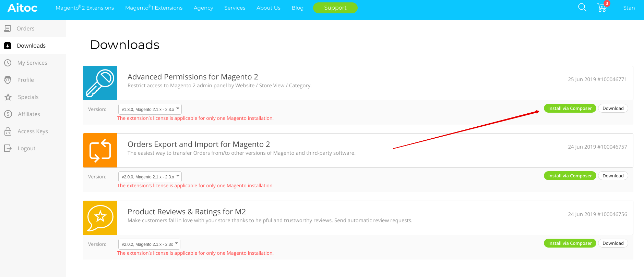Select Orders in sidebar

[x=33, y=28]
